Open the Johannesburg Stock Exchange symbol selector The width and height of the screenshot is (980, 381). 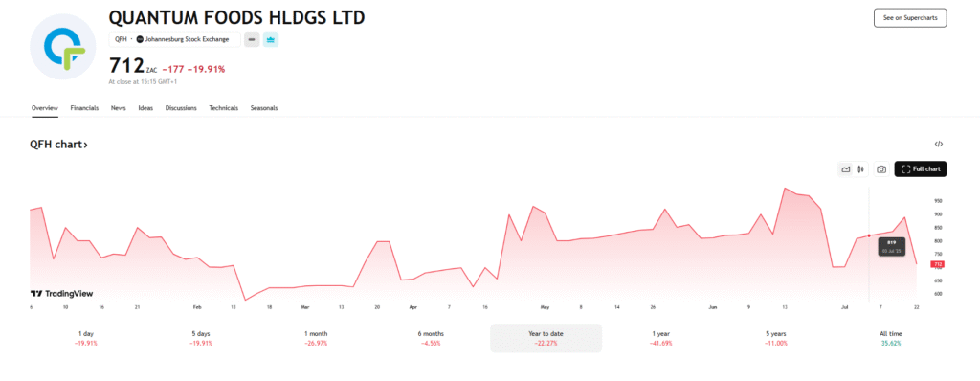tap(174, 39)
